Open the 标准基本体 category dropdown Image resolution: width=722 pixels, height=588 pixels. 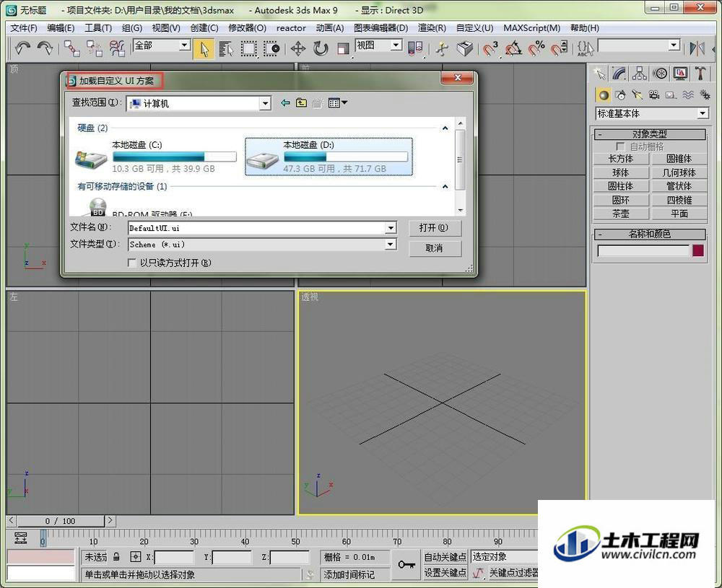coord(703,114)
